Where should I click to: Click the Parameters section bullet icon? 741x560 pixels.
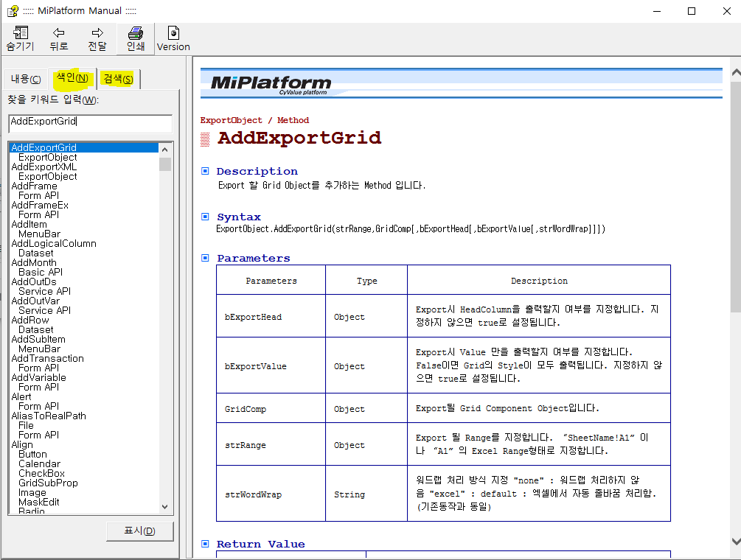pos(205,258)
